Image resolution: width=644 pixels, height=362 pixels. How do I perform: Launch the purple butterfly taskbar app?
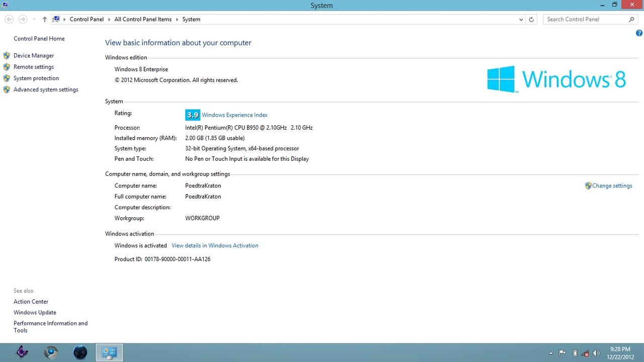(x=22, y=352)
